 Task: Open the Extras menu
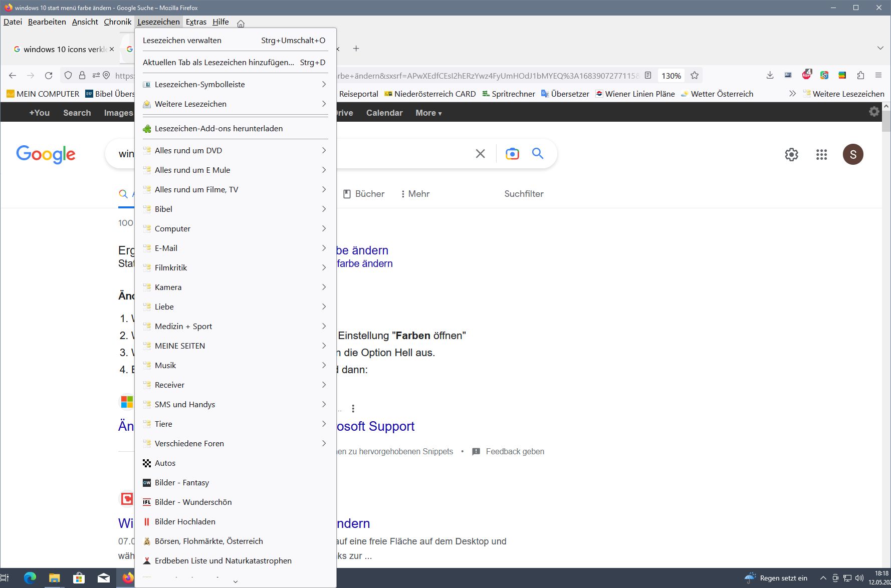tap(196, 22)
